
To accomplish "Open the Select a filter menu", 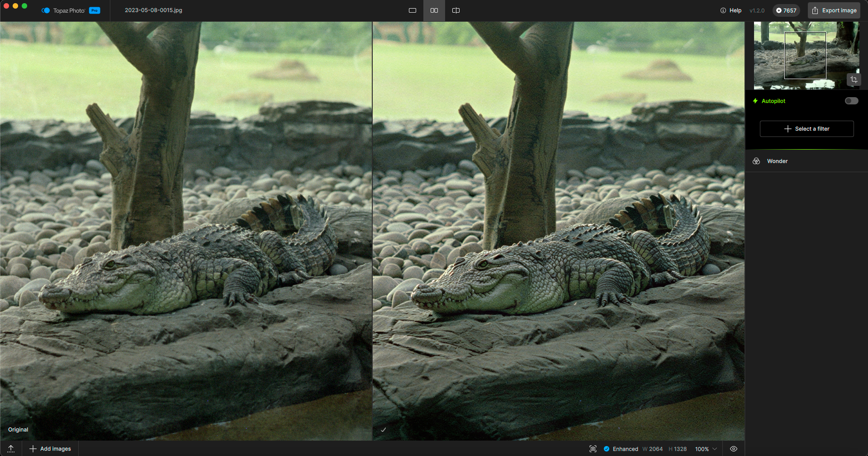I will tap(806, 129).
